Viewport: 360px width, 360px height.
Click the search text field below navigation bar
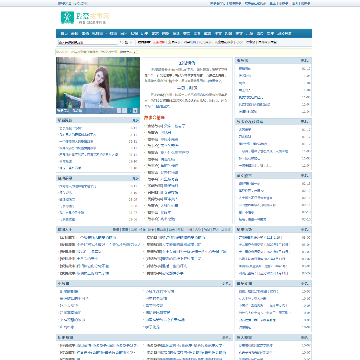click(87, 42)
